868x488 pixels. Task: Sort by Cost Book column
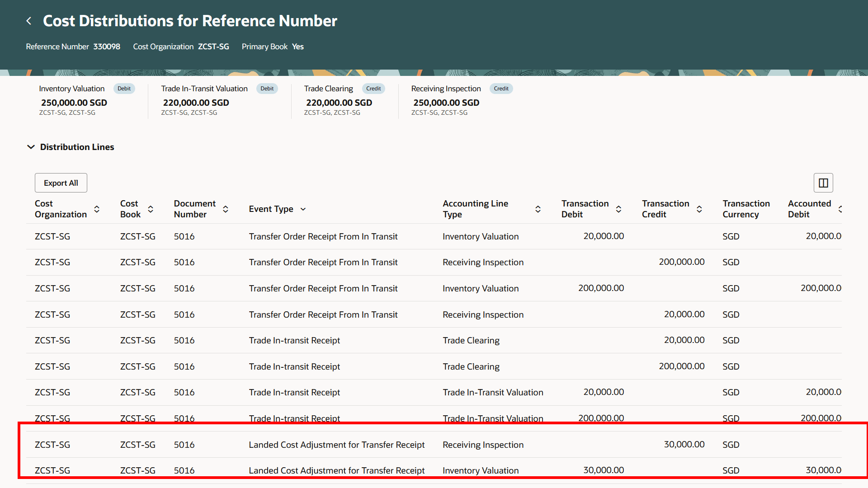tap(151, 209)
